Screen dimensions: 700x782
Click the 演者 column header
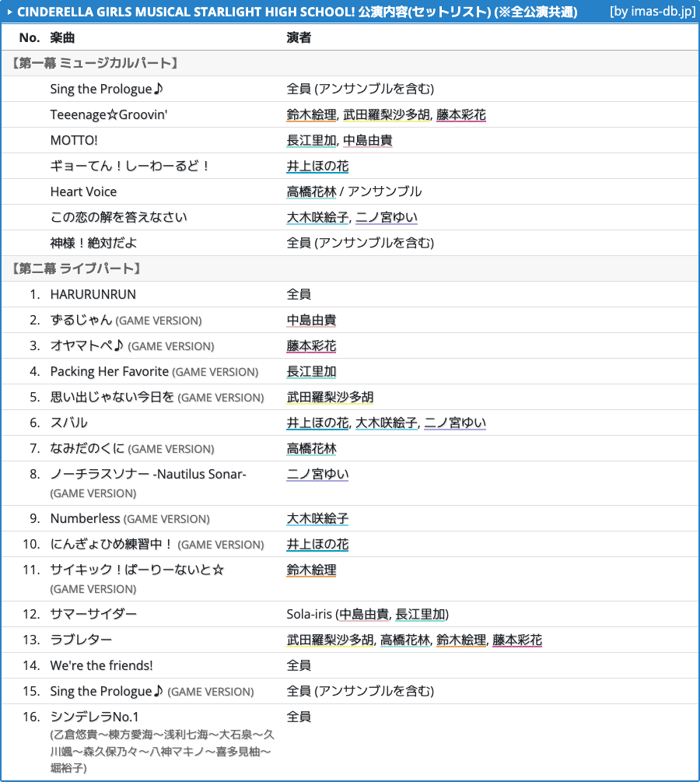[299, 37]
